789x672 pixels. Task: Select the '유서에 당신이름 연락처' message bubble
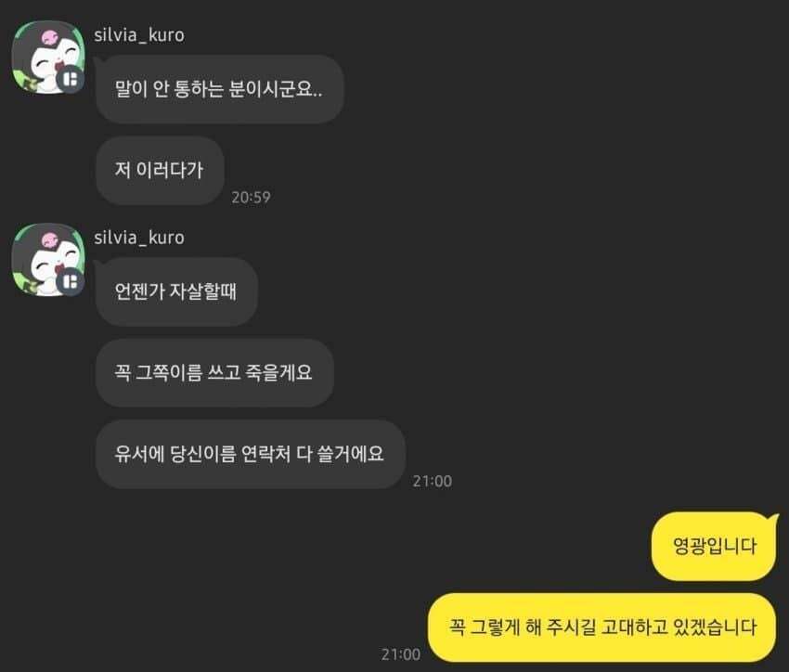[250, 454]
